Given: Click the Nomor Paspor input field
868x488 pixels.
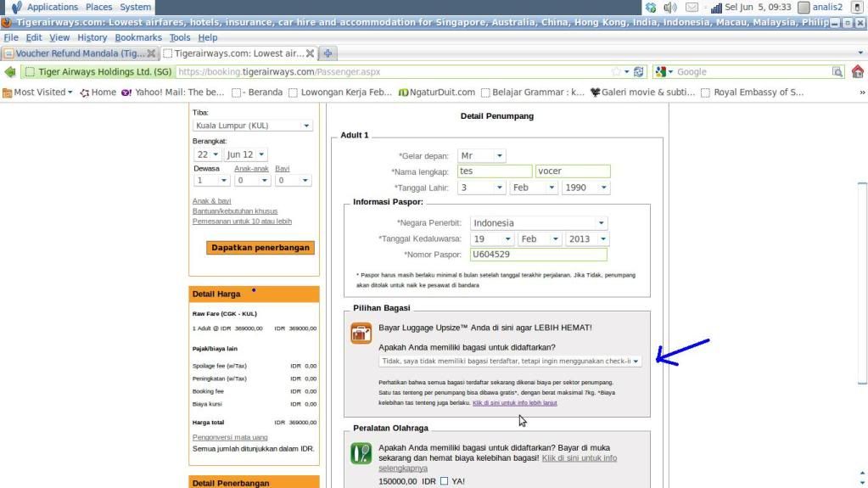Looking at the screenshot, I should point(539,255).
